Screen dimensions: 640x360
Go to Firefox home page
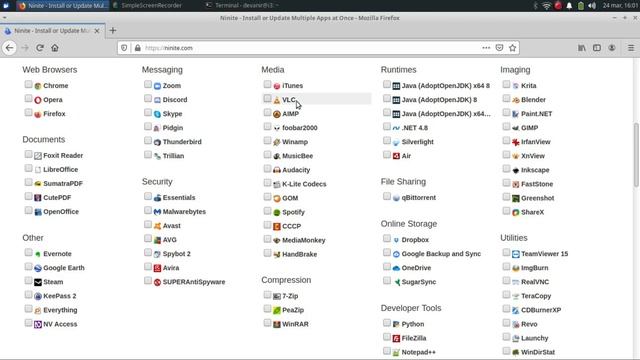tap(55, 48)
